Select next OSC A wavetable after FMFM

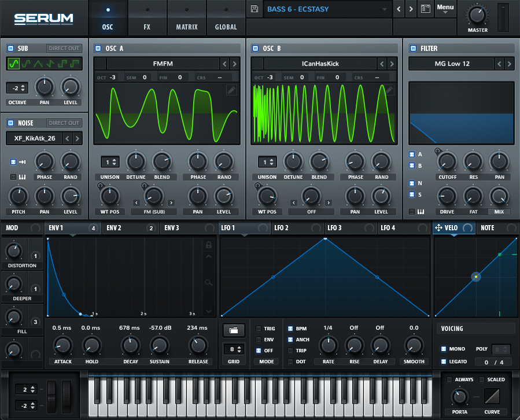point(234,64)
